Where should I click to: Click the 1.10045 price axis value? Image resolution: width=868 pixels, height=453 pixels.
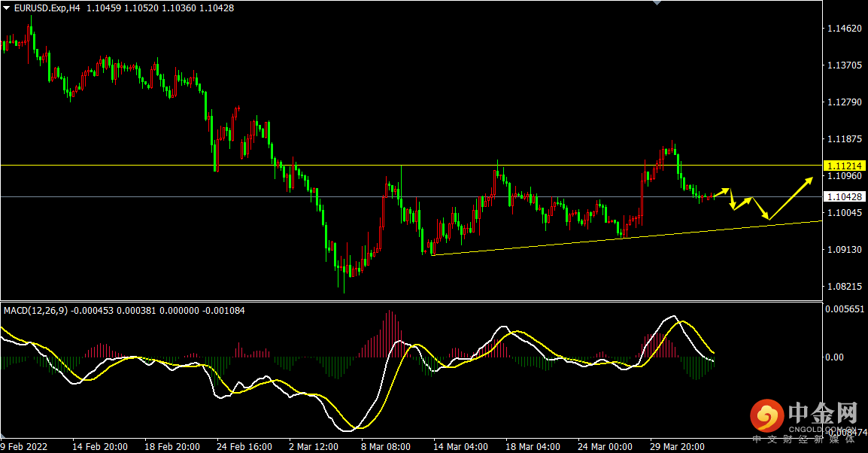tap(844, 213)
